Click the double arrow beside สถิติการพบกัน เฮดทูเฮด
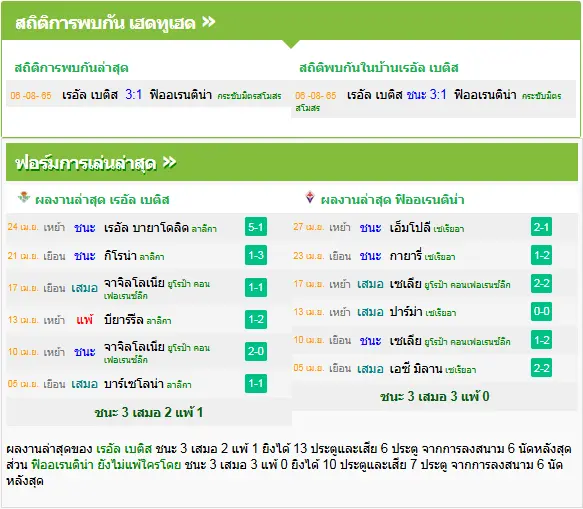The height and width of the screenshot is (509, 583). click(209, 22)
